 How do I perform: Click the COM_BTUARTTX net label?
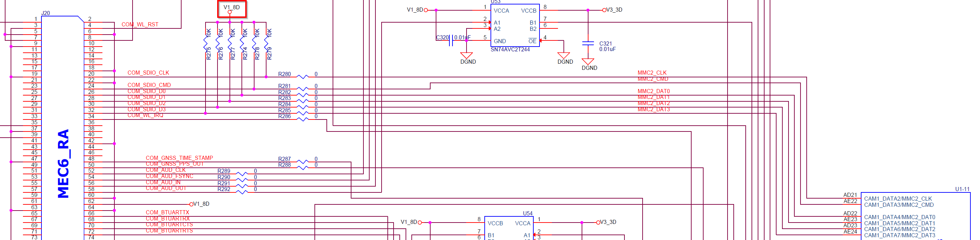point(168,212)
